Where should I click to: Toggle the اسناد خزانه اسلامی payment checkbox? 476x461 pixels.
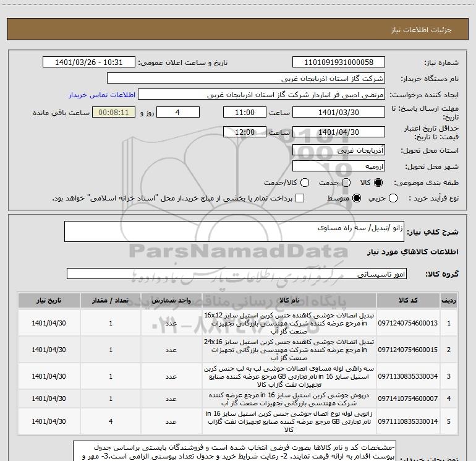coord(300,198)
